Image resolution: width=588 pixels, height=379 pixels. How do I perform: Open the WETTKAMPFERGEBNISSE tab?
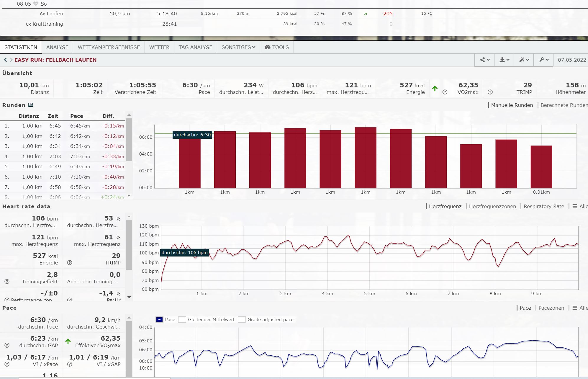[109, 47]
